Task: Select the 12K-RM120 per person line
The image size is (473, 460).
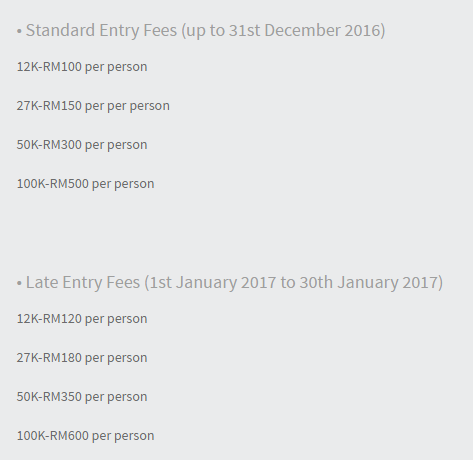Action: [x=82, y=319]
